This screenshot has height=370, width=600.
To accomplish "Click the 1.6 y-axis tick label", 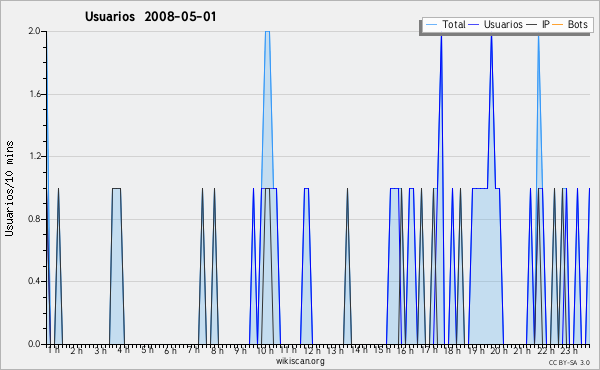I will [x=35, y=94].
